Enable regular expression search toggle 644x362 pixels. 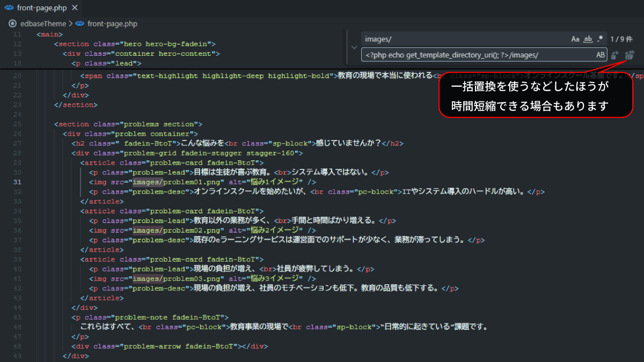[x=600, y=39]
